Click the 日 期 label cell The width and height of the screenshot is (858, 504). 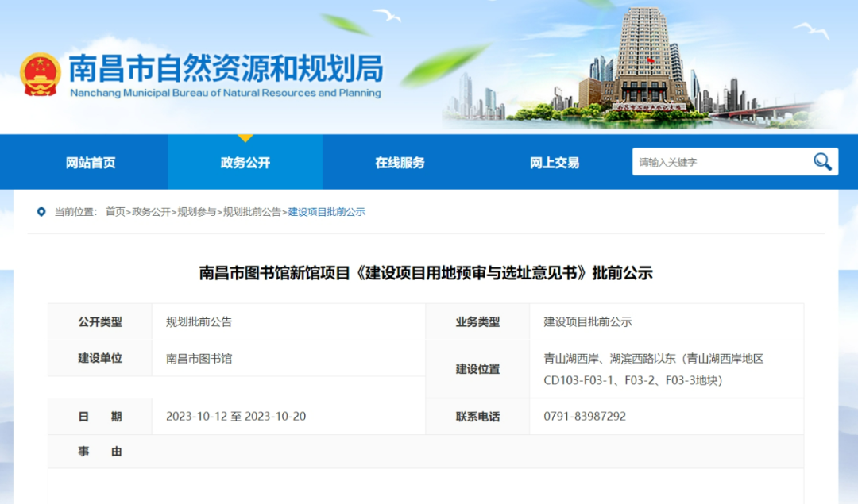(100, 417)
